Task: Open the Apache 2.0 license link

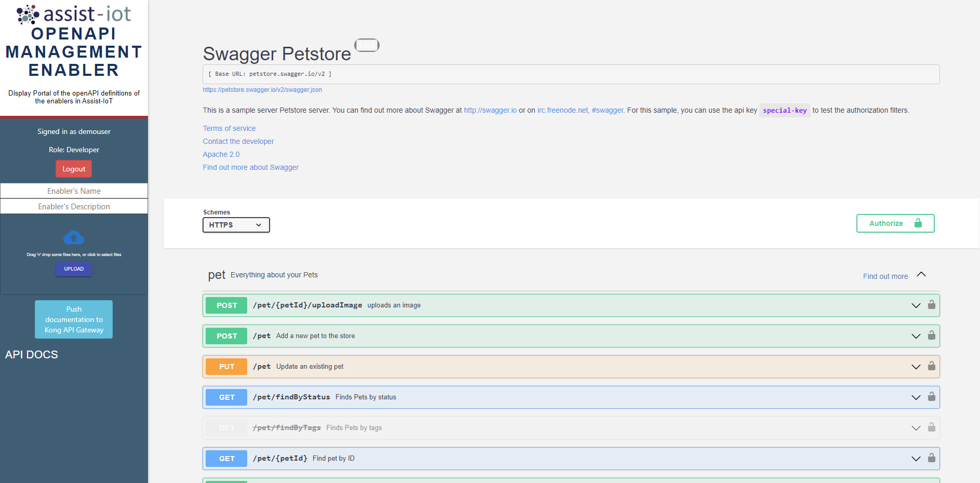Action: pos(221,154)
